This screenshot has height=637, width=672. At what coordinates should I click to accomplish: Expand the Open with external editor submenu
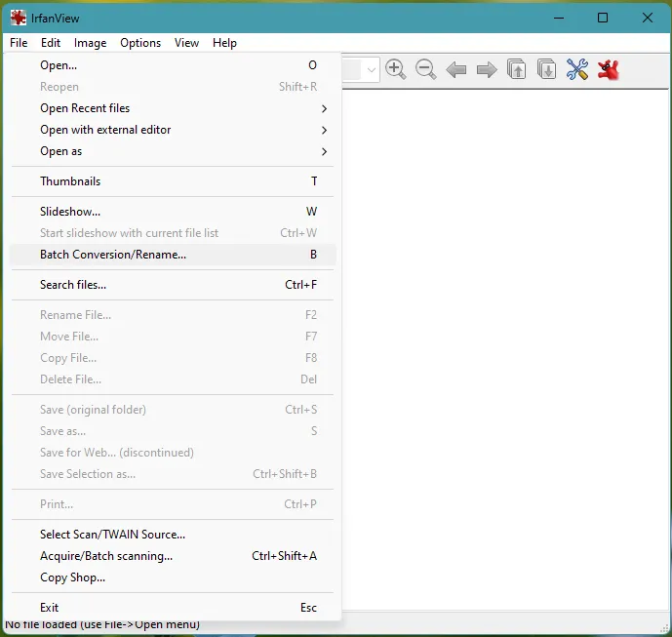[173, 130]
